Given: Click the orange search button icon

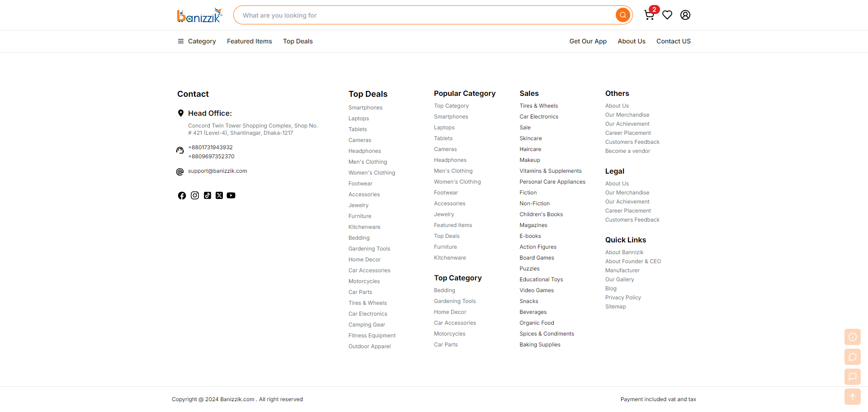Looking at the screenshot, I should [623, 15].
